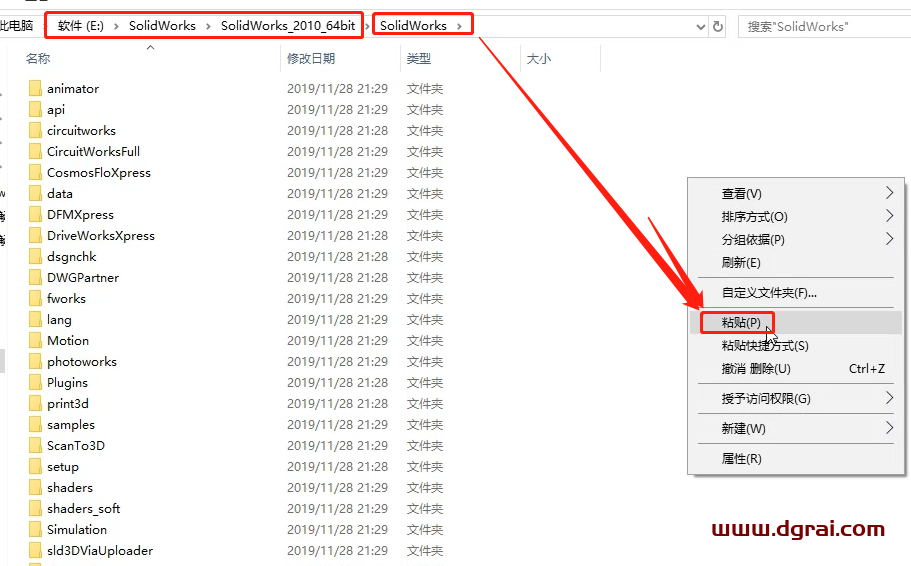Select 撤消 删除(U) menu entry
The image size is (911, 566).
795,368
